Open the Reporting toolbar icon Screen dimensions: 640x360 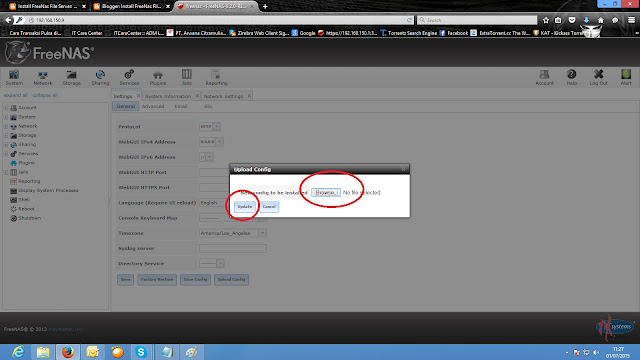pyautogui.click(x=216, y=77)
